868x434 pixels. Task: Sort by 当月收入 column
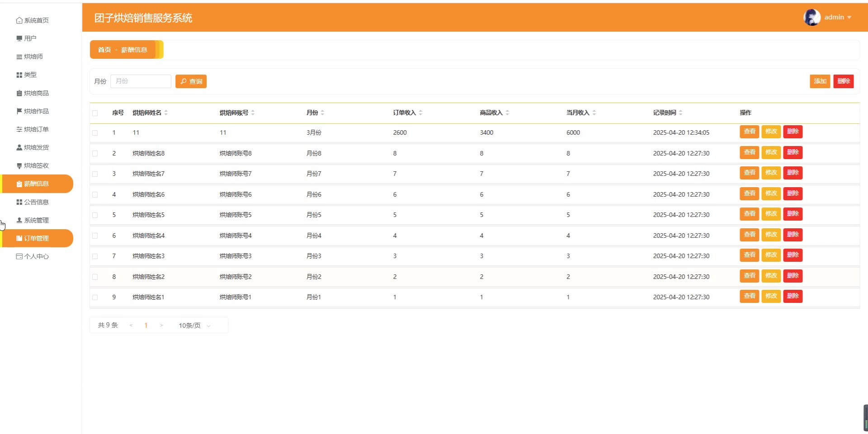point(594,113)
